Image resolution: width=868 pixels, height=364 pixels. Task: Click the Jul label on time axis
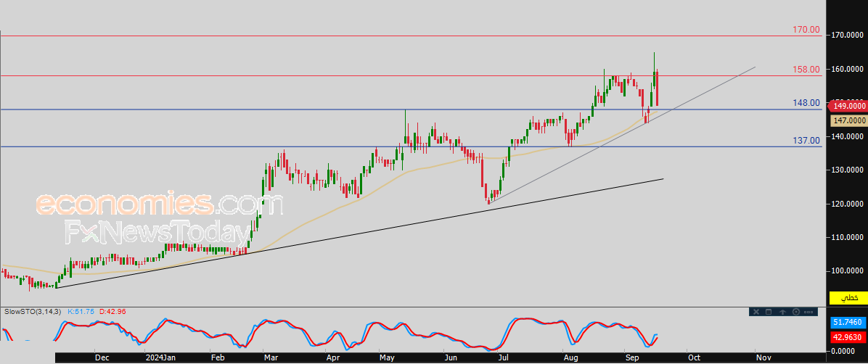[x=504, y=358]
